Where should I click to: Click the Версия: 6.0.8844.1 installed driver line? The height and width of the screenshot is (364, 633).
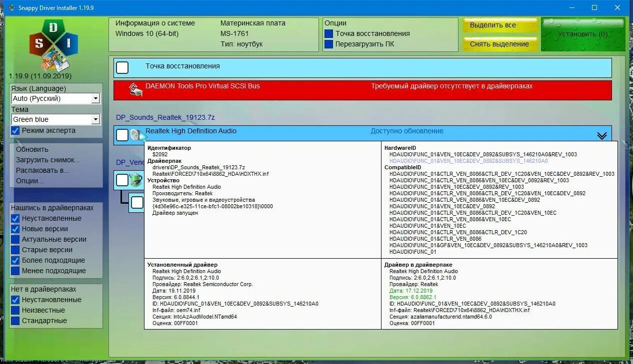(x=175, y=297)
